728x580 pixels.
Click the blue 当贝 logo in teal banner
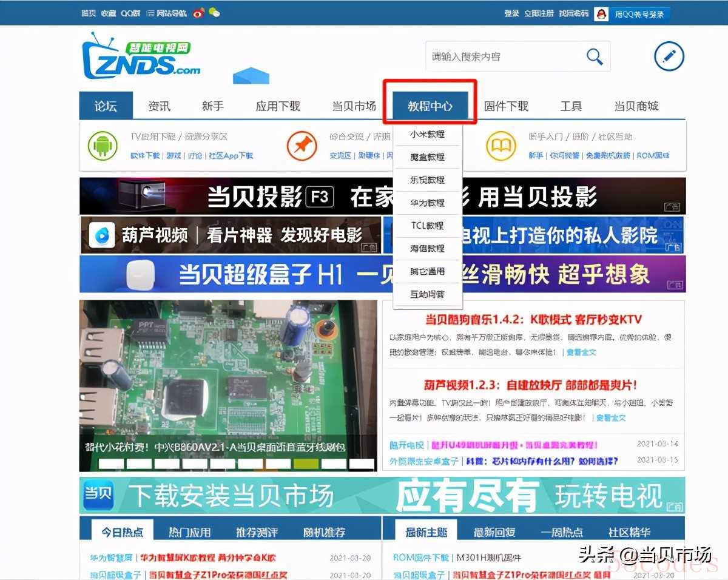(97, 496)
